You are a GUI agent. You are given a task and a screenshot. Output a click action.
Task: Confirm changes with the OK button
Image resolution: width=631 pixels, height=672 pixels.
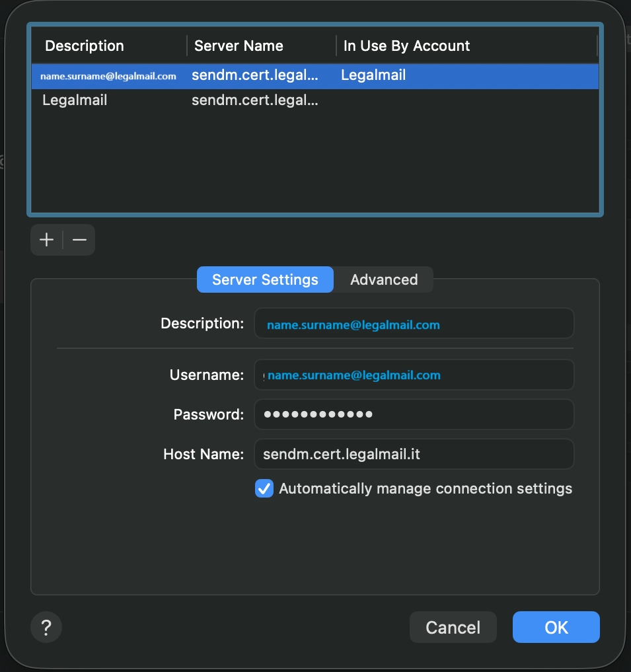[556, 627]
